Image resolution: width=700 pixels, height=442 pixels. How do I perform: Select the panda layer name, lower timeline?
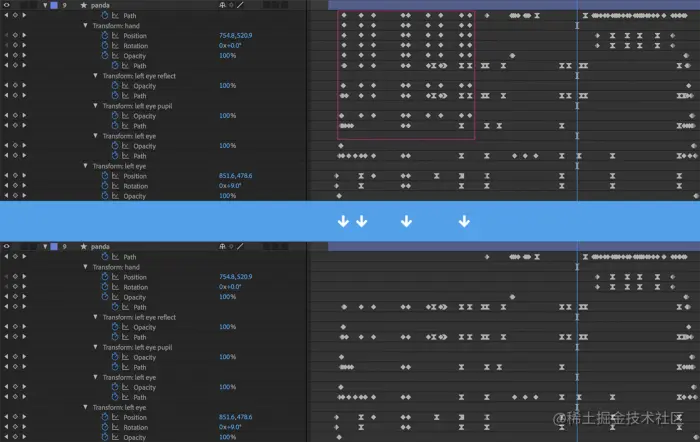pyautogui.click(x=100, y=246)
